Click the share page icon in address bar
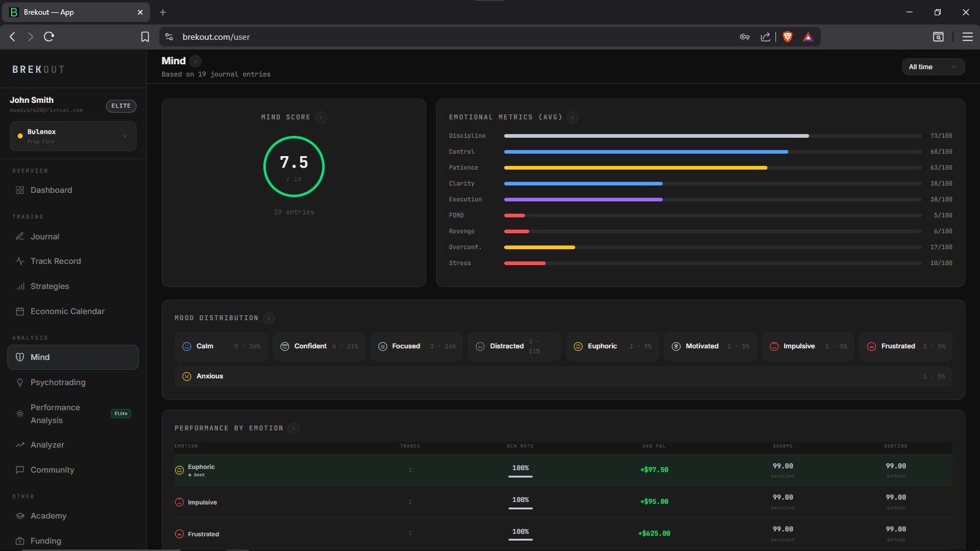The image size is (980, 551). tap(766, 37)
